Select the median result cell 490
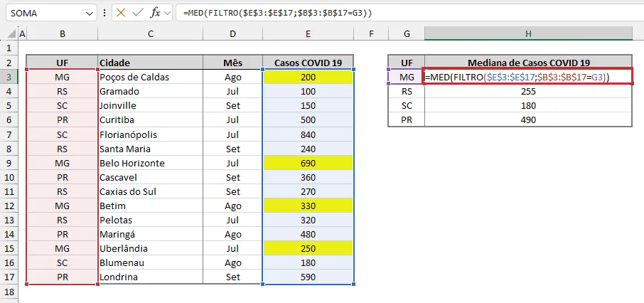The height and width of the screenshot is (303, 644). [x=528, y=119]
